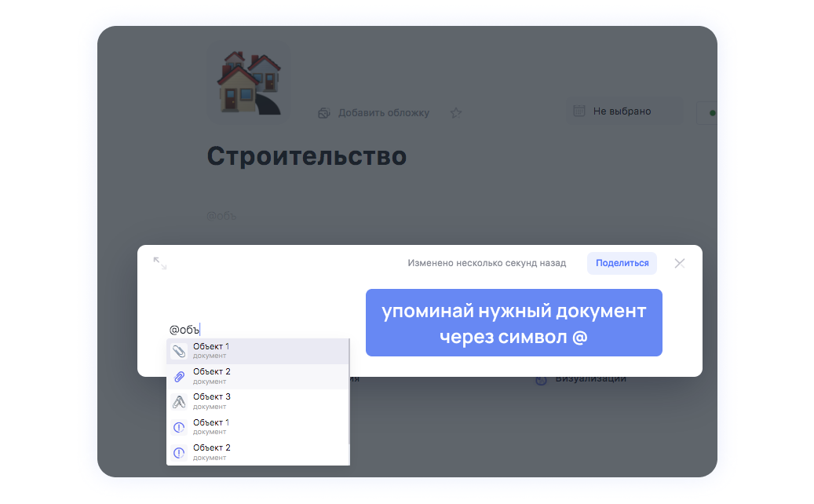Click the blue paperclip icon of Объект 2
The width and height of the screenshot is (814, 504).
pos(179,377)
